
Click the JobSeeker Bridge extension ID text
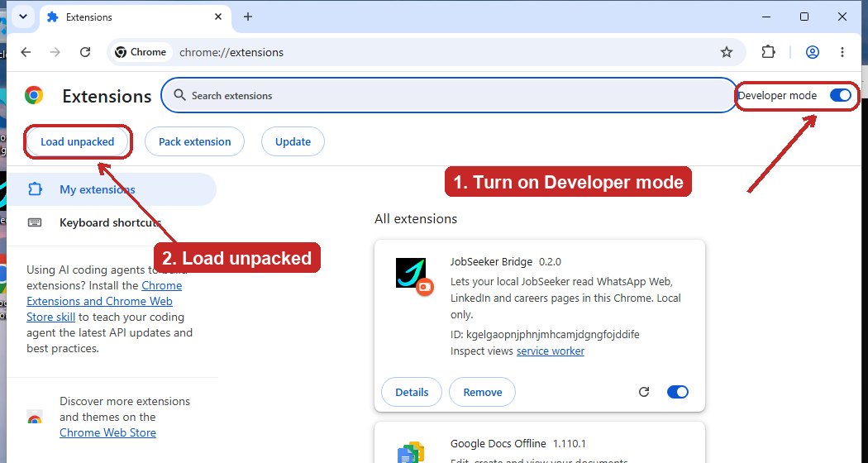coord(545,335)
